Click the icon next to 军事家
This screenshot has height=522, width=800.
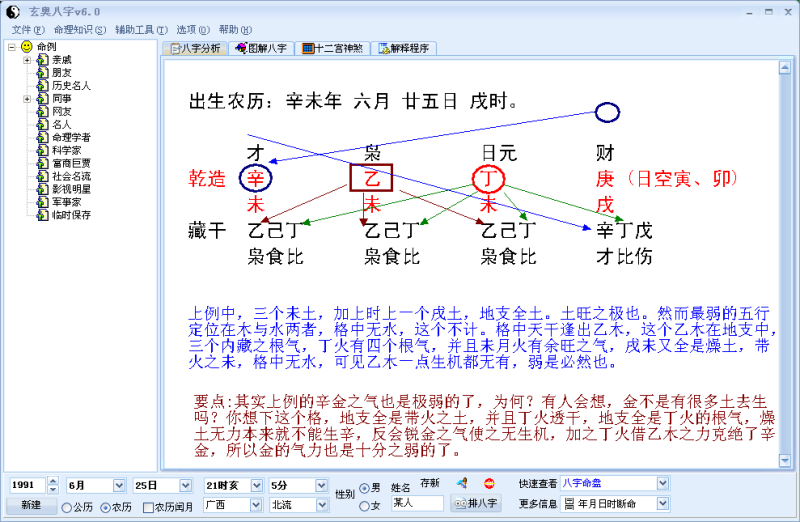click(42, 203)
